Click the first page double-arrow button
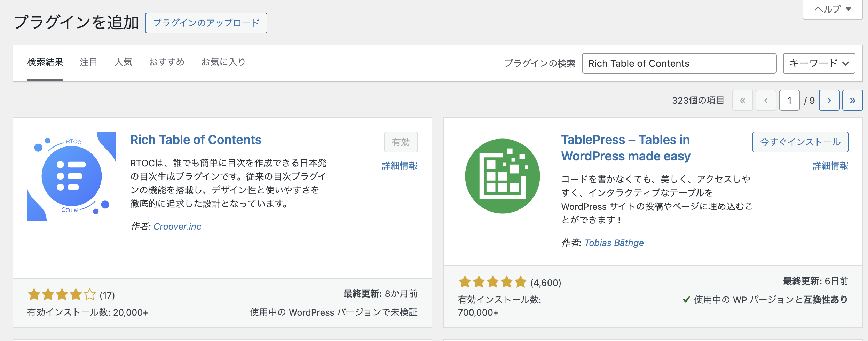The image size is (868, 341). pos(743,100)
